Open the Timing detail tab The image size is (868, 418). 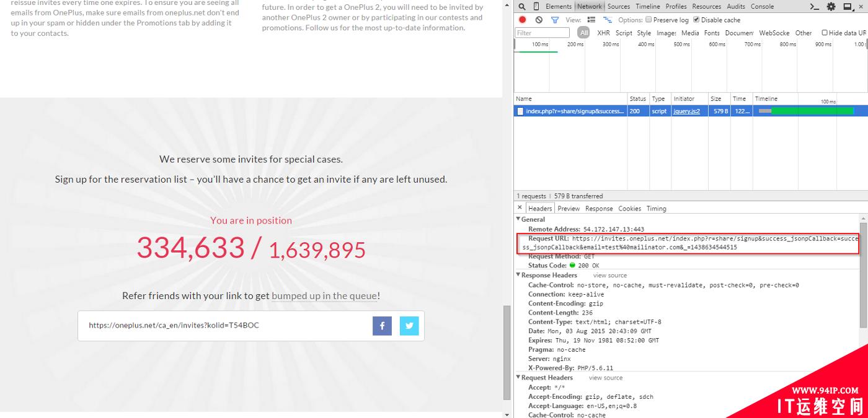657,209
